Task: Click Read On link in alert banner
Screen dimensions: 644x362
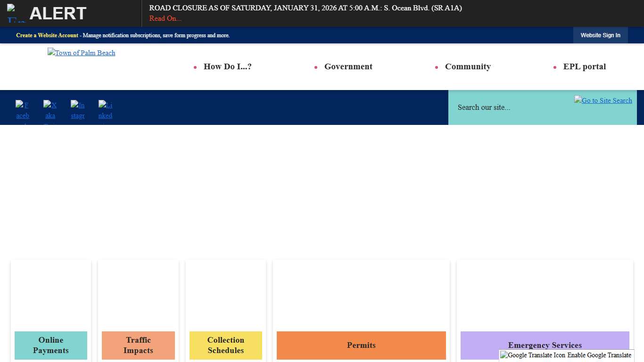Action: [x=165, y=18]
